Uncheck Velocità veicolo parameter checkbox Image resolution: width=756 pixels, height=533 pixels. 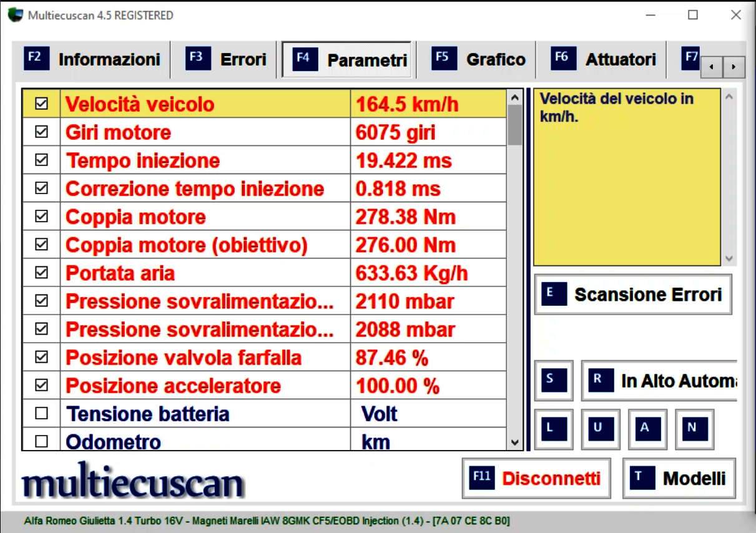41,104
